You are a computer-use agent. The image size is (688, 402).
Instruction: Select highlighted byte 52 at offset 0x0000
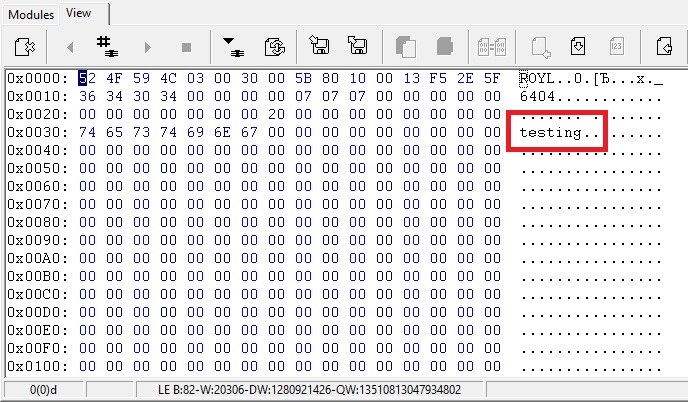click(x=87, y=79)
